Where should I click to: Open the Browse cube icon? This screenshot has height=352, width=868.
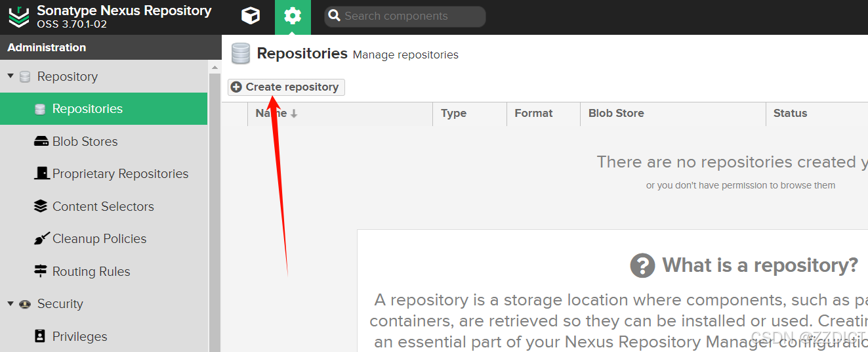(251, 16)
